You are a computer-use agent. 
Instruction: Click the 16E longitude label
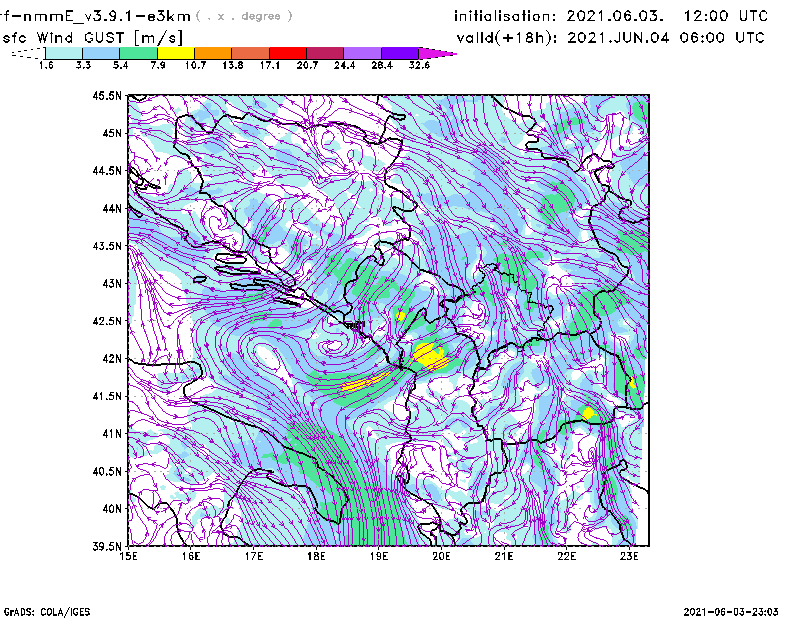click(x=191, y=556)
